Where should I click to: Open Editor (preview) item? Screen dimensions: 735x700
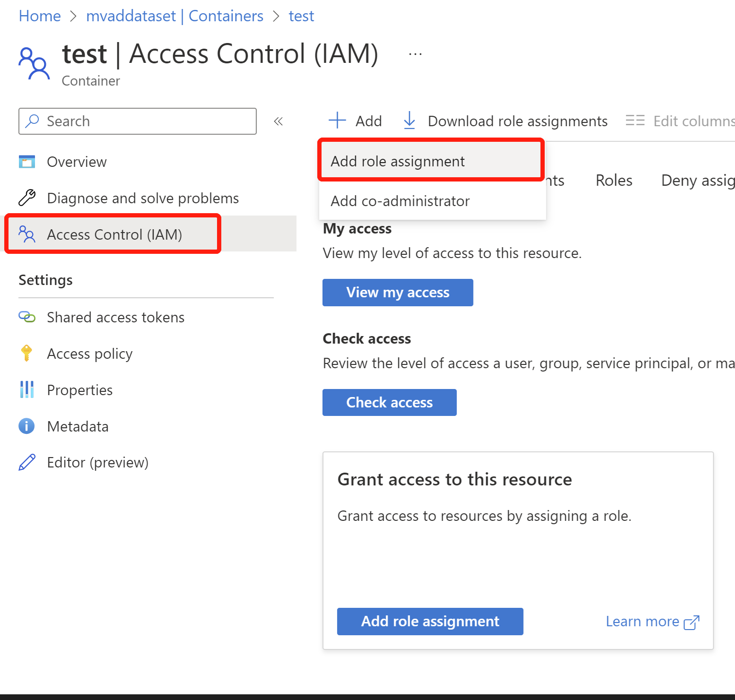[98, 462]
